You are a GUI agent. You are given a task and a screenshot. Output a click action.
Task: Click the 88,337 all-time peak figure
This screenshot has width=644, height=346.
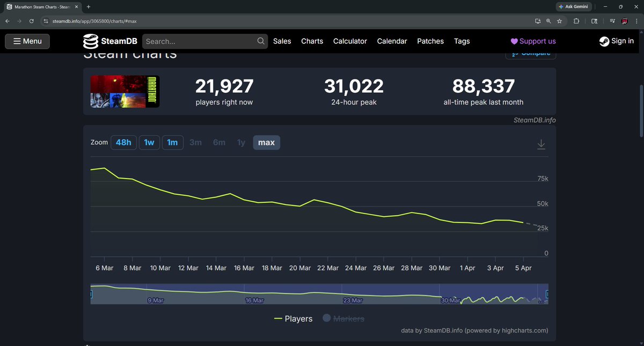(484, 86)
